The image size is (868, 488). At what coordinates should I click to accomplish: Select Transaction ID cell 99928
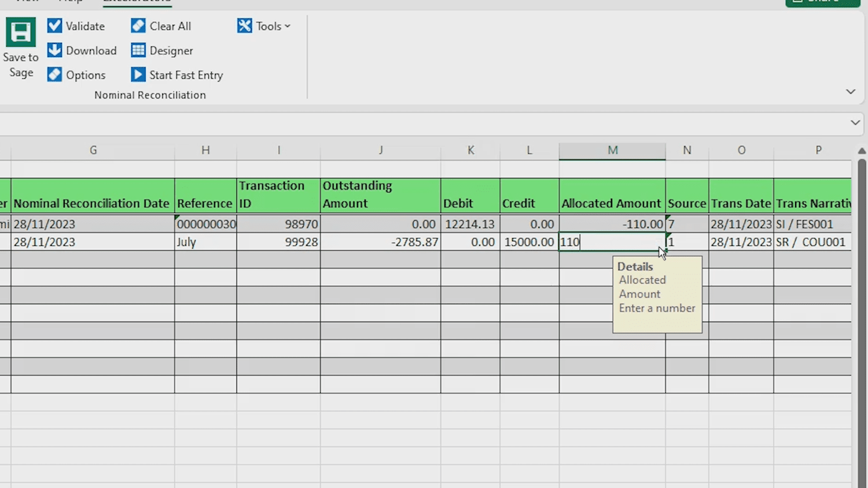coord(278,242)
